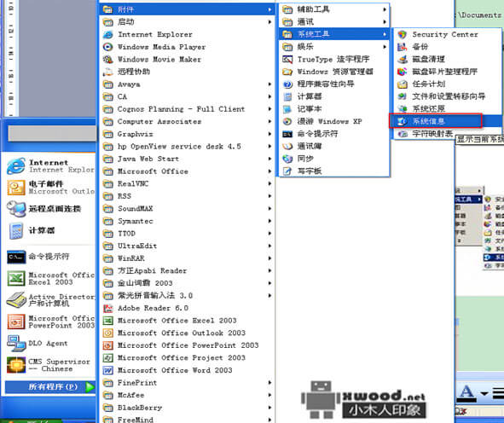The image size is (504, 423).
Task: Open the UltraEdit program folder
Action: tap(187, 246)
